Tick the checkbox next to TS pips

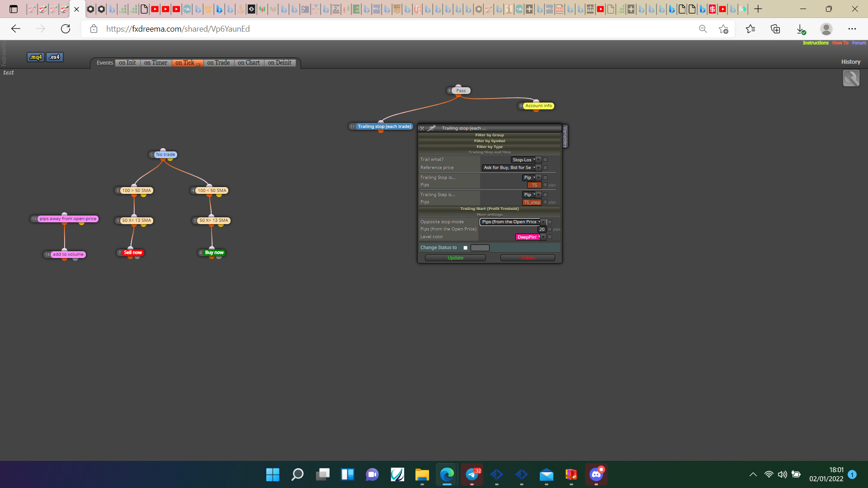pos(545,185)
